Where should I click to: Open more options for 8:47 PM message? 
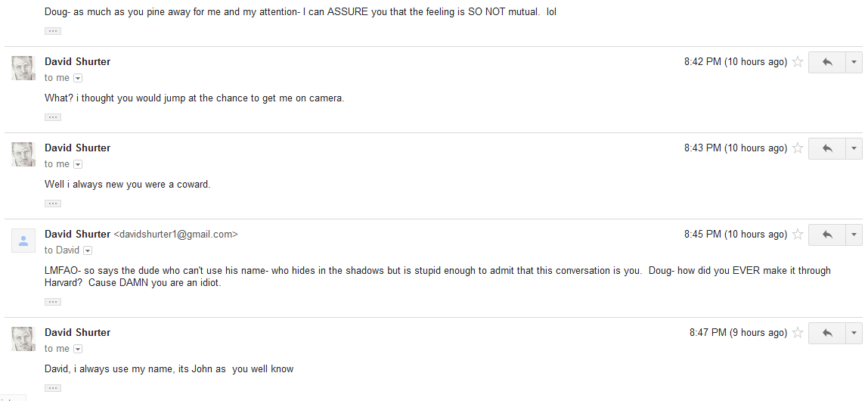click(x=854, y=333)
